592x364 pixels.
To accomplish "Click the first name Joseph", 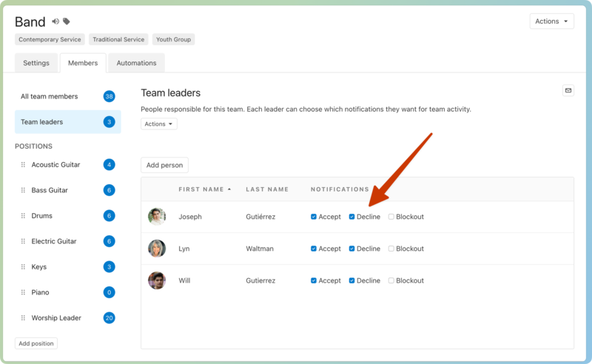I will click(x=190, y=217).
